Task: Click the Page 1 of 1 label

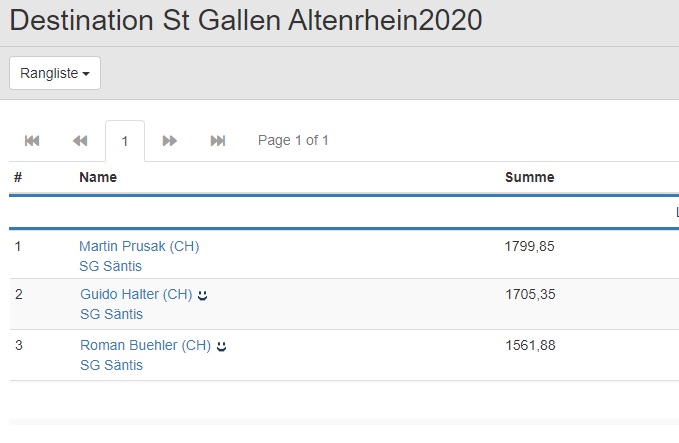Action: 293,141
